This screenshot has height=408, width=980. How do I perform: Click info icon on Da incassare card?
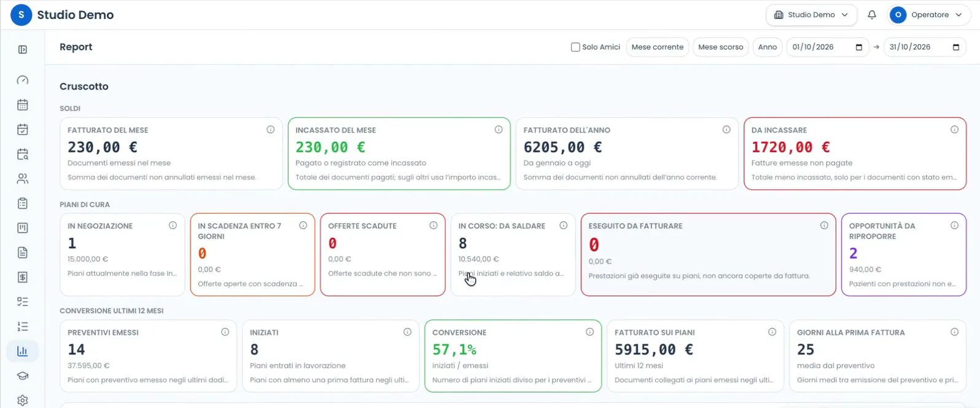954,130
